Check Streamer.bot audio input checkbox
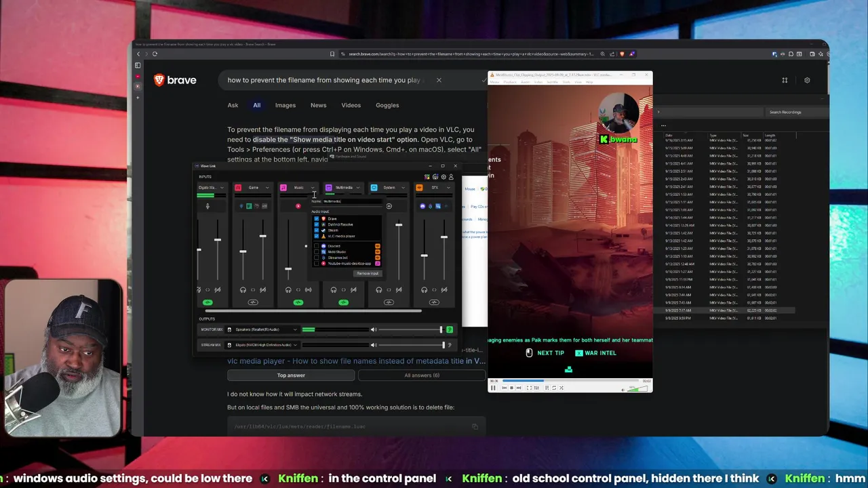This screenshot has width=868, height=488. coord(317,258)
